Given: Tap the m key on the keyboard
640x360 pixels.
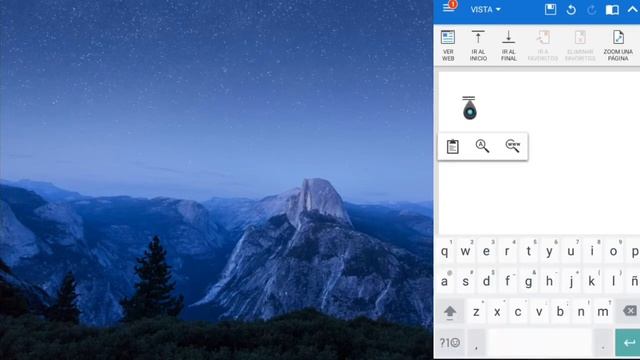Looking at the screenshot, I should pyautogui.click(x=603, y=312).
